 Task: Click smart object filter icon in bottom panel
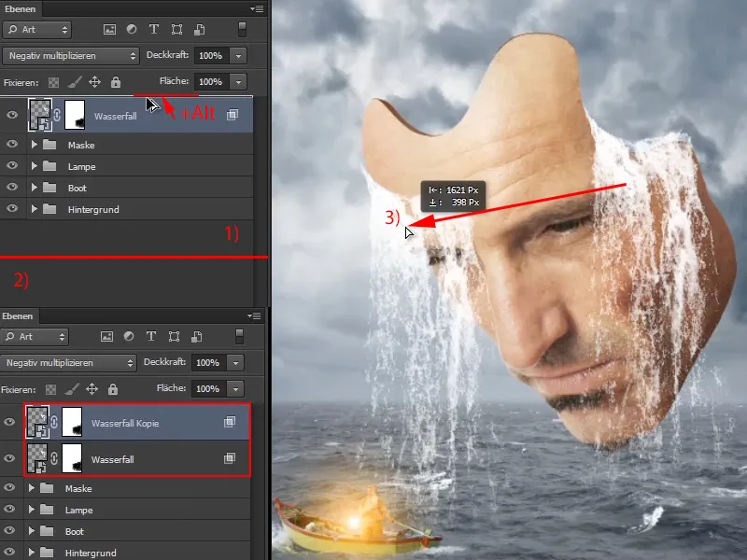coord(196,337)
